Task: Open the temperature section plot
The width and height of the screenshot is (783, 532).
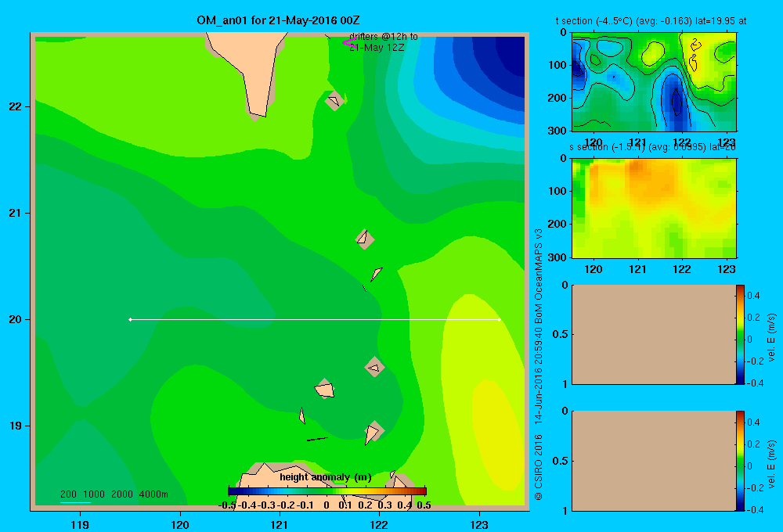Action: 654,82
